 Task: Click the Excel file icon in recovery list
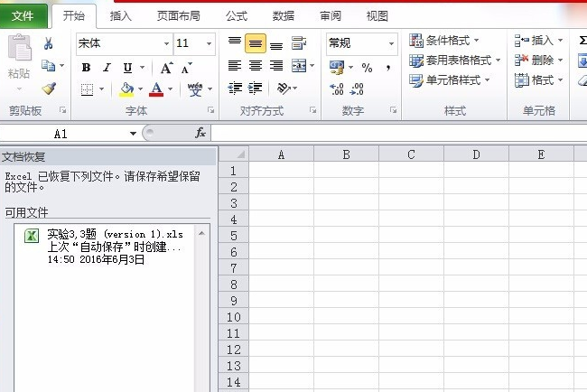pyautogui.click(x=32, y=236)
